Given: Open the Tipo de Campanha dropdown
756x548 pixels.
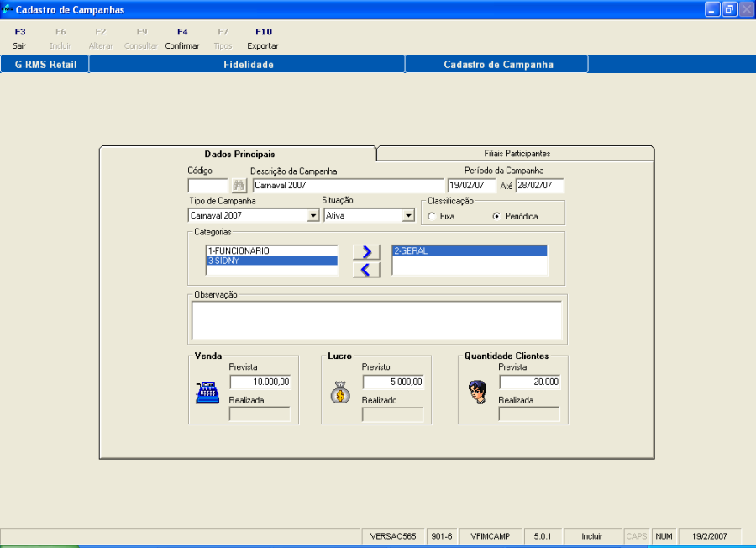Looking at the screenshot, I should (312, 216).
